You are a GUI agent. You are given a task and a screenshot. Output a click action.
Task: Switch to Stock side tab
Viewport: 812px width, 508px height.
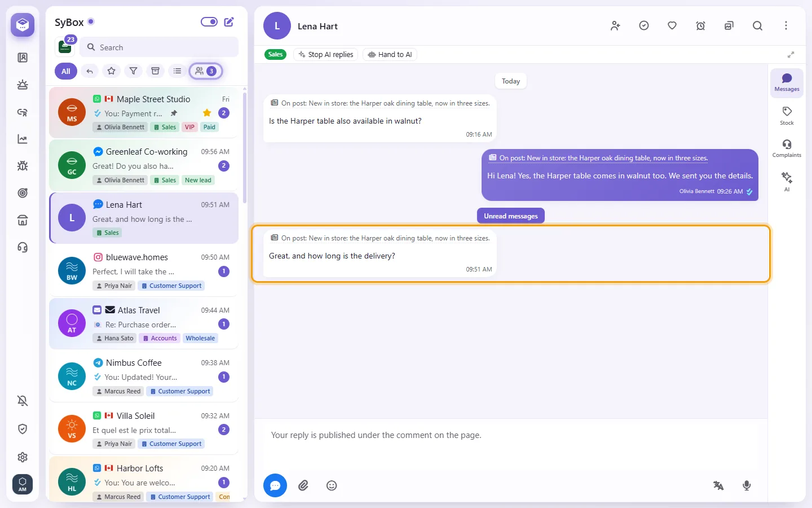(x=787, y=116)
